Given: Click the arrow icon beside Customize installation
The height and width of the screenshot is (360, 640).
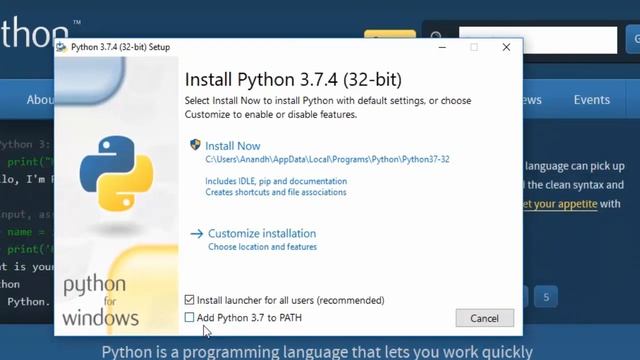Looking at the screenshot, I should [197, 234].
